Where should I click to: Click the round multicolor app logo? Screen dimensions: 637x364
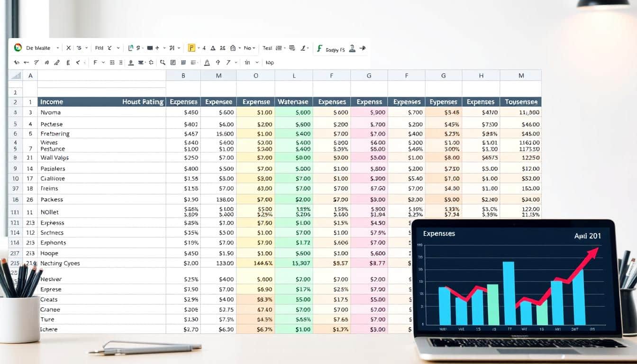(x=18, y=48)
